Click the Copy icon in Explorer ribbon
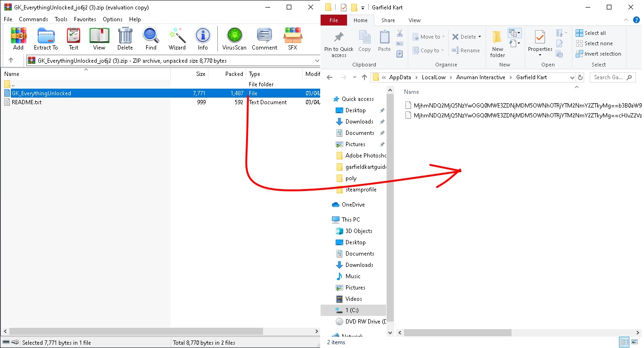Image resolution: width=644 pixels, height=348 pixels. point(364,41)
